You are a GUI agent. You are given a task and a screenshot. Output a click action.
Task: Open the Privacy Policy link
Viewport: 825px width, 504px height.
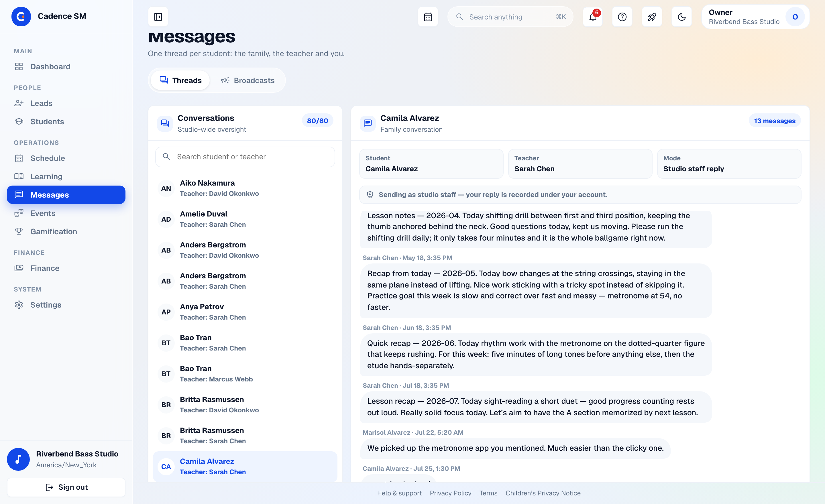(x=450, y=493)
